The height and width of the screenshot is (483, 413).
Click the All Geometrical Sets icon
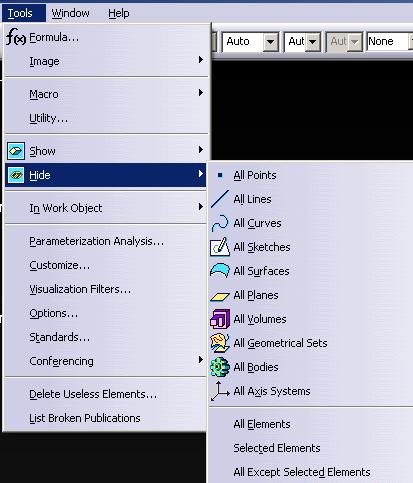click(220, 343)
